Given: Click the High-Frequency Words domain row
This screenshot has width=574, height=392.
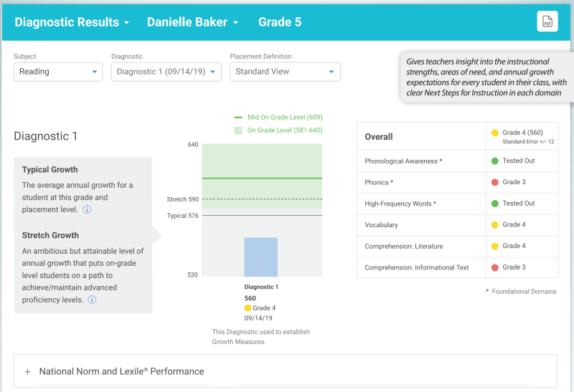Looking at the screenshot, I should tap(421, 204).
